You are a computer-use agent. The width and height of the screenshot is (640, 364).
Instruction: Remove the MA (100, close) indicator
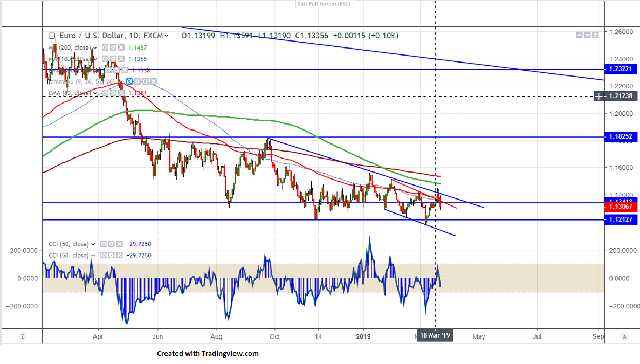point(121,59)
